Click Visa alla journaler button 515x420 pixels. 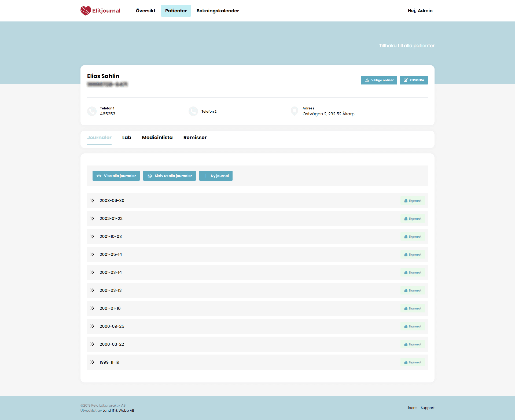[116, 176]
